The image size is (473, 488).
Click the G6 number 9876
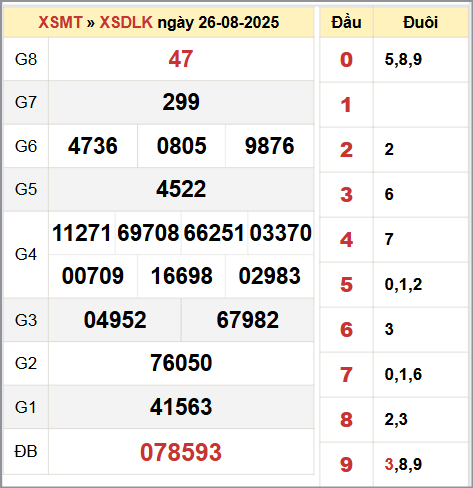(270, 146)
